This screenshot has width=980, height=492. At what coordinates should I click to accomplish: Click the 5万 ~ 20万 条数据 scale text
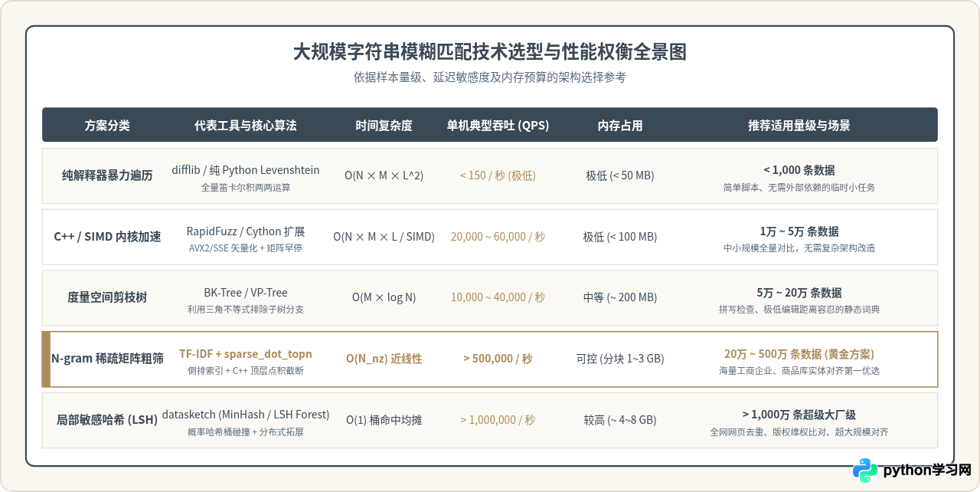(799, 293)
